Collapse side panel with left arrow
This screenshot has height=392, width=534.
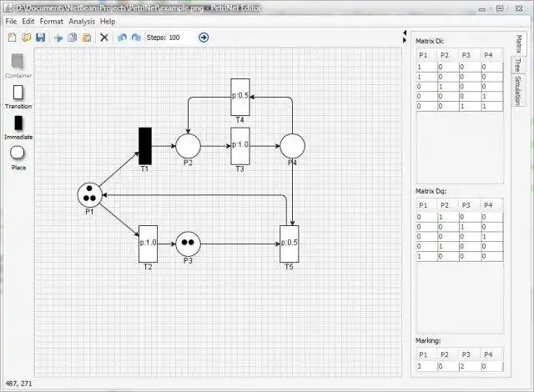coord(405,33)
